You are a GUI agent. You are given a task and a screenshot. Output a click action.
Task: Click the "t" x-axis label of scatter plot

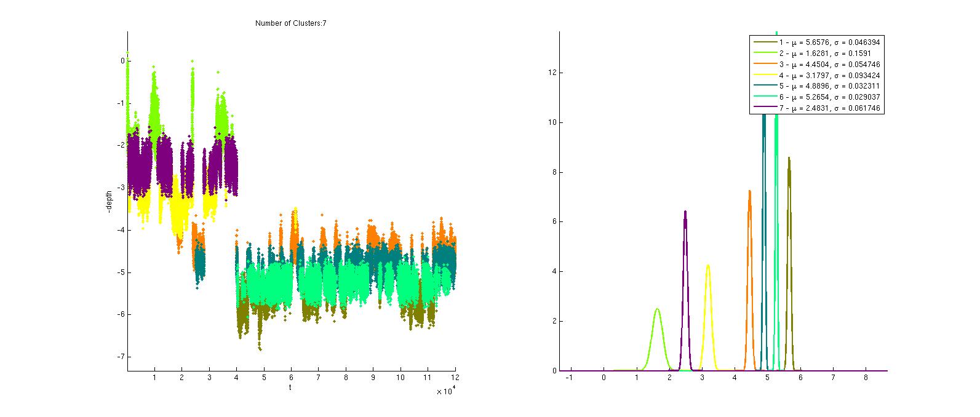coord(290,387)
